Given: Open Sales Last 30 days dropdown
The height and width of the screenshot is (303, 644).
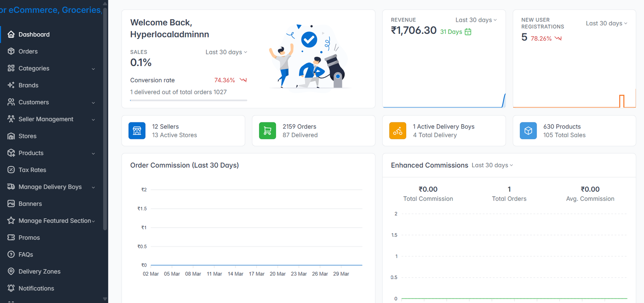Looking at the screenshot, I should [226, 52].
